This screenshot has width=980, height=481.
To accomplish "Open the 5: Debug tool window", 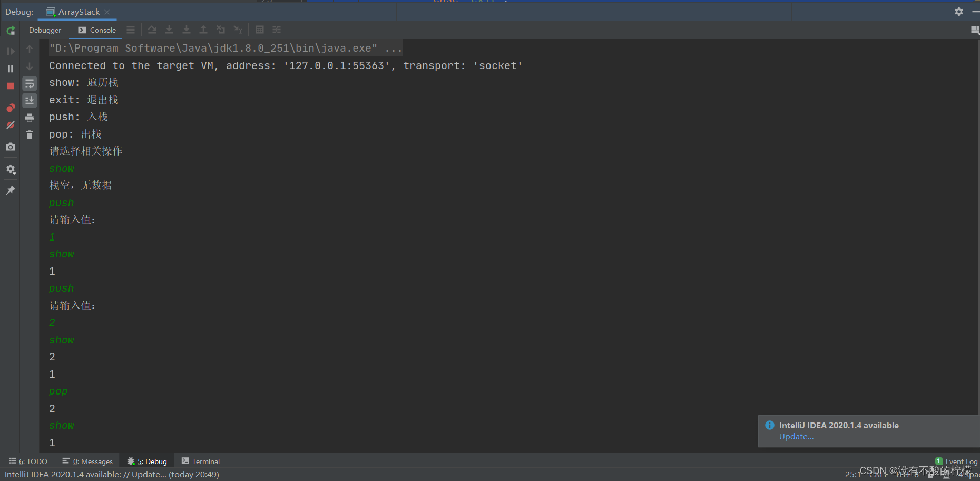I will [x=147, y=461].
